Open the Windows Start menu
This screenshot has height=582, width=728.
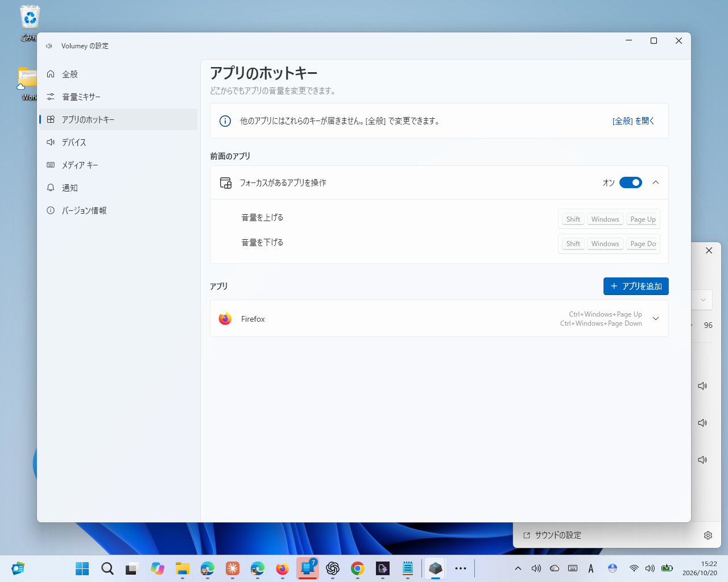tap(82, 568)
